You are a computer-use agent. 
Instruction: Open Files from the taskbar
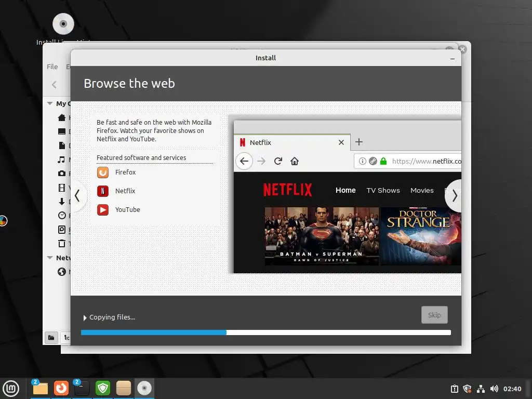(40, 388)
